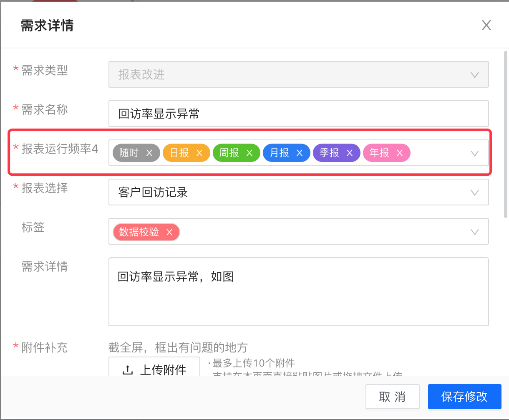Expand the 报表运行频率 dropdown arrow
509x420 pixels.
point(474,153)
